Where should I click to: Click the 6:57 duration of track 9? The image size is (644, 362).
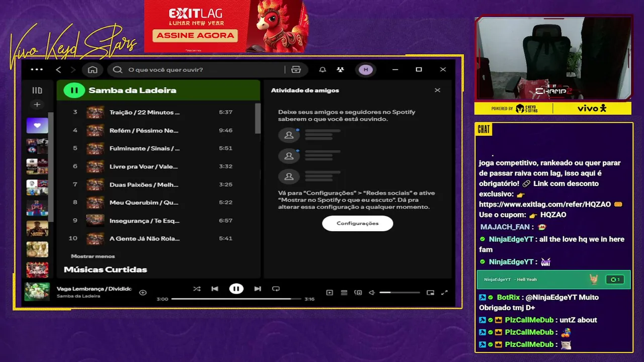click(225, 221)
